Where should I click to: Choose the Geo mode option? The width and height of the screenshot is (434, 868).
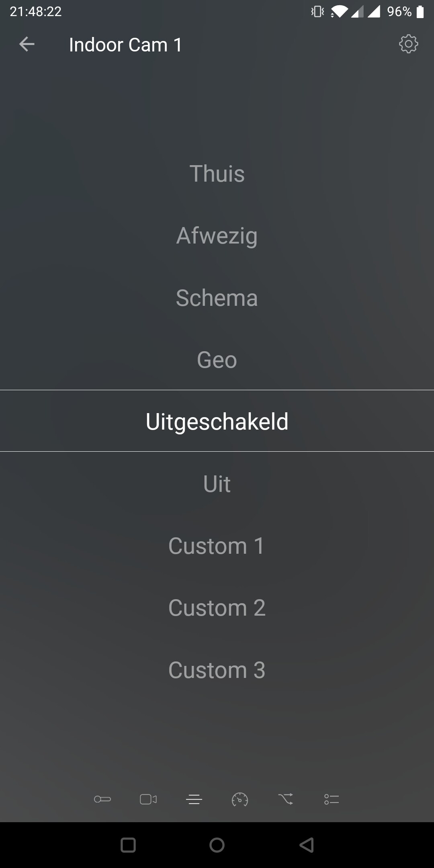(217, 360)
